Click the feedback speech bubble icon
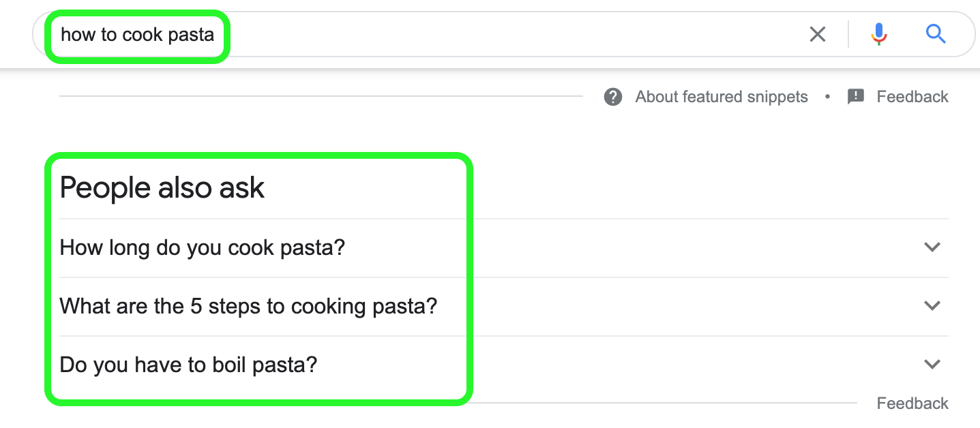This screenshot has height=428, width=980. [856, 97]
